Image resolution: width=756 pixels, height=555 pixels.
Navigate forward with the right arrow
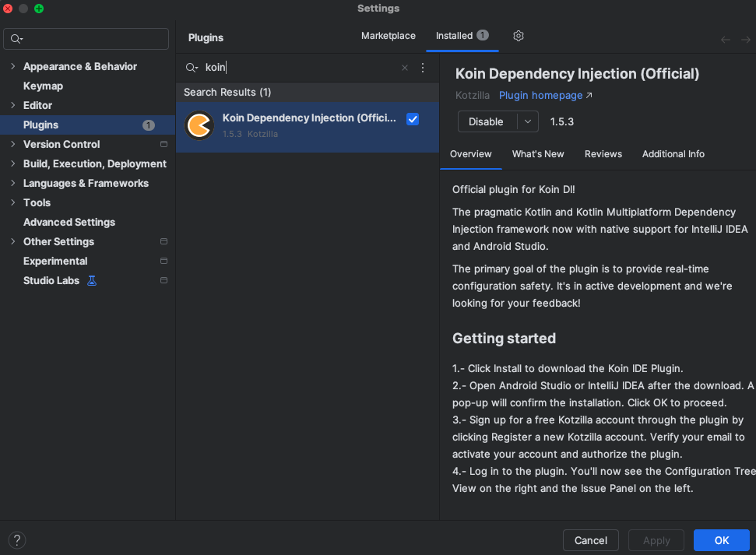745,40
